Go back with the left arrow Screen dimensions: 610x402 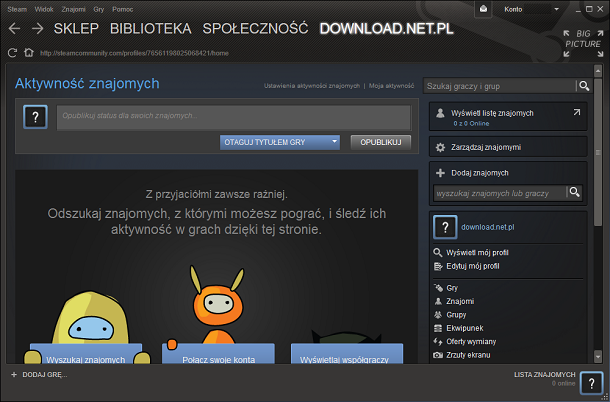click(x=14, y=28)
